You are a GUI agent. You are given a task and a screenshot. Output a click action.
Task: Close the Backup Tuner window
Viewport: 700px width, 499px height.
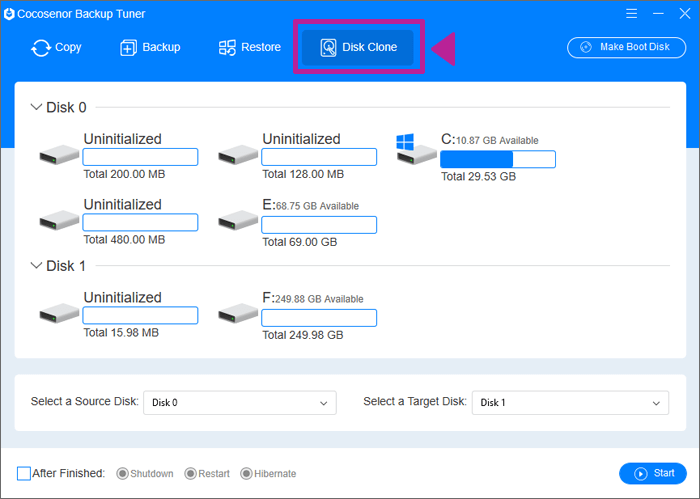click(685, 13)
